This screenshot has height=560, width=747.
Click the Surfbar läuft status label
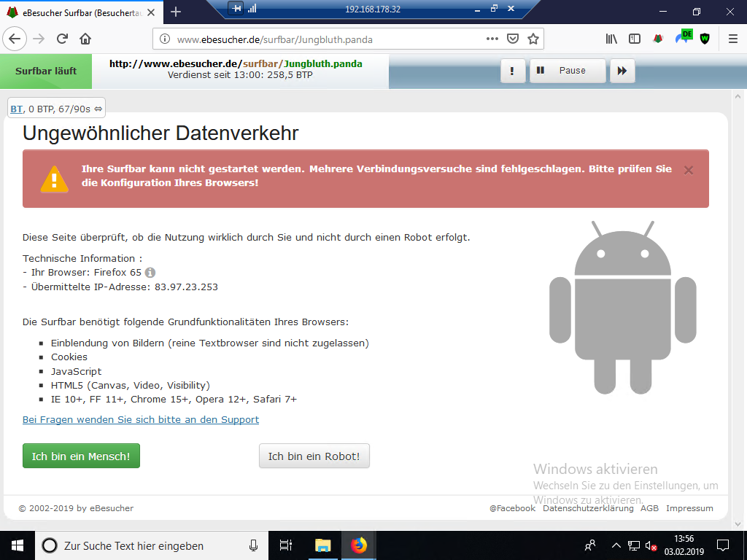pyautogui.click(x=46, y=71)
